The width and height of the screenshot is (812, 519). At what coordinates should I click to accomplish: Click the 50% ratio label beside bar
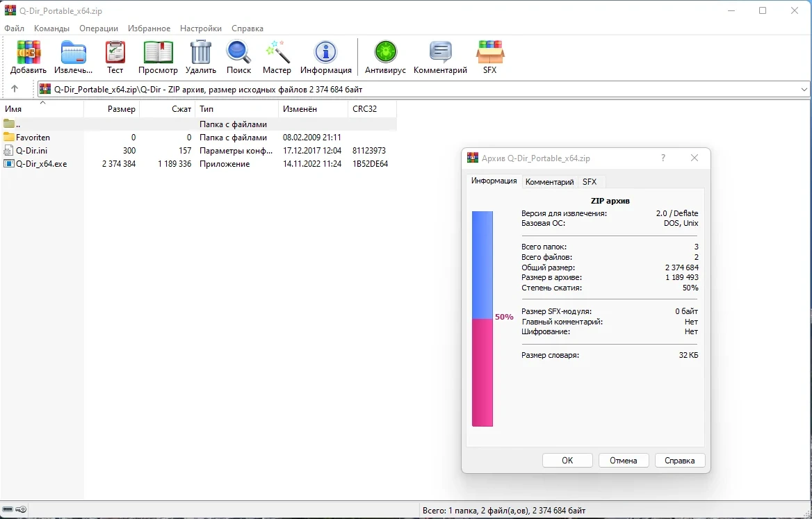coord(504,317)
